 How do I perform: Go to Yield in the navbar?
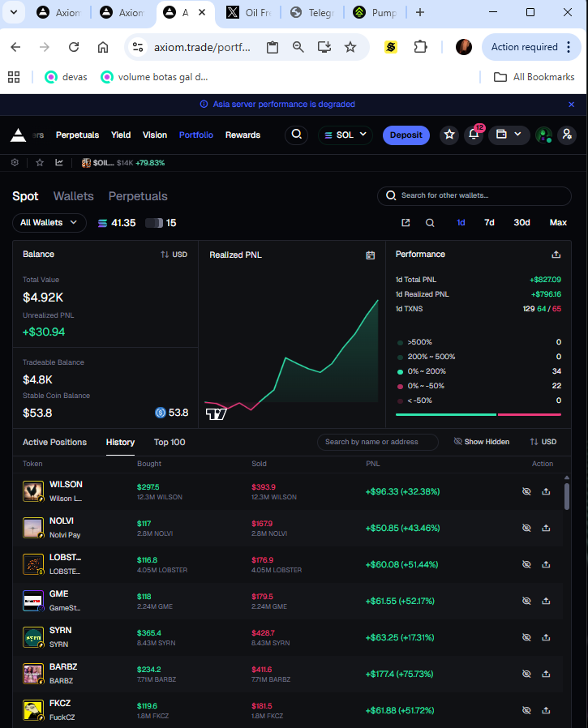point(121,135)
